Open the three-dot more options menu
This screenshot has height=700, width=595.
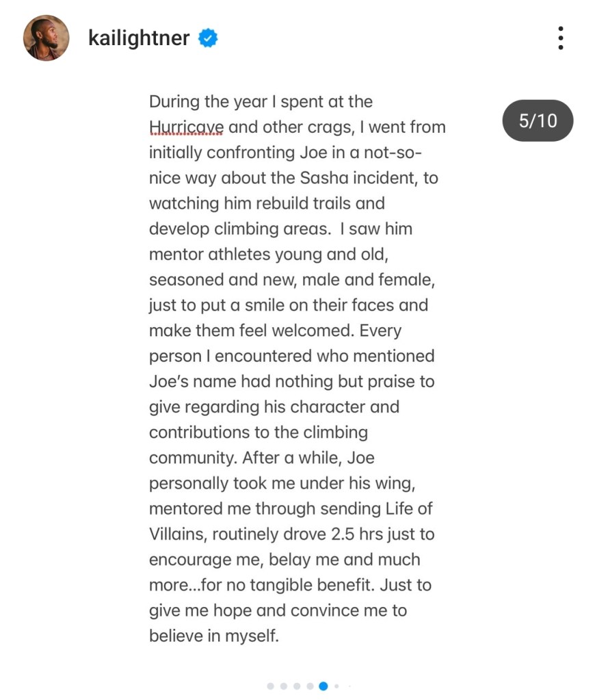tap(560, 38)
